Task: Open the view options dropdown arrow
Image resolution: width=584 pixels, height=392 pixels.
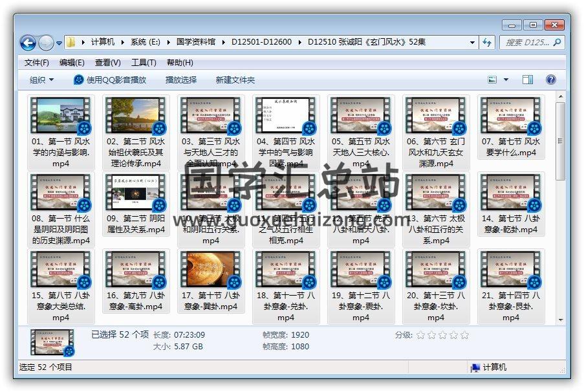Action: (504, 80)
